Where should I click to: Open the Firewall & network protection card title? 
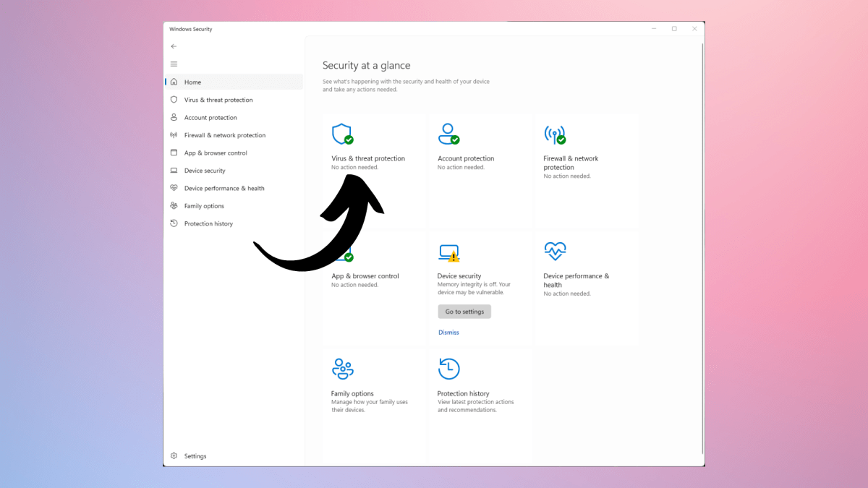coord(571,163)
